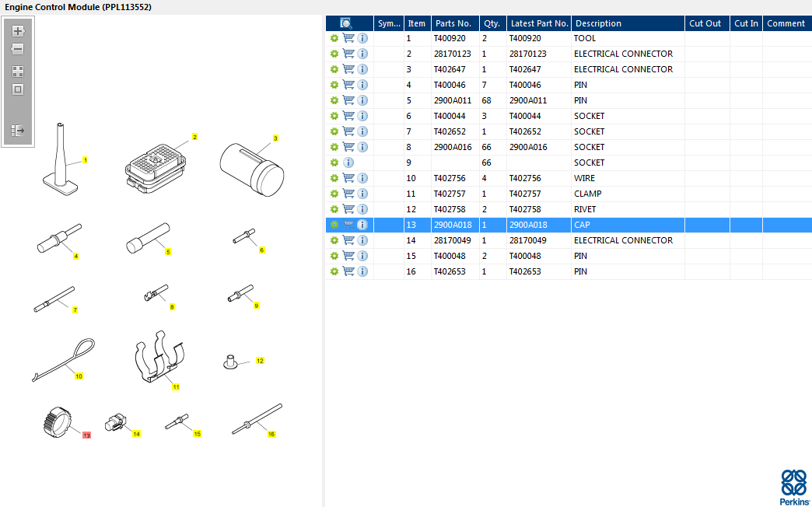Add WIRE T402756 to cart
The width and height of the screenshot is (812, 507).
348,178
